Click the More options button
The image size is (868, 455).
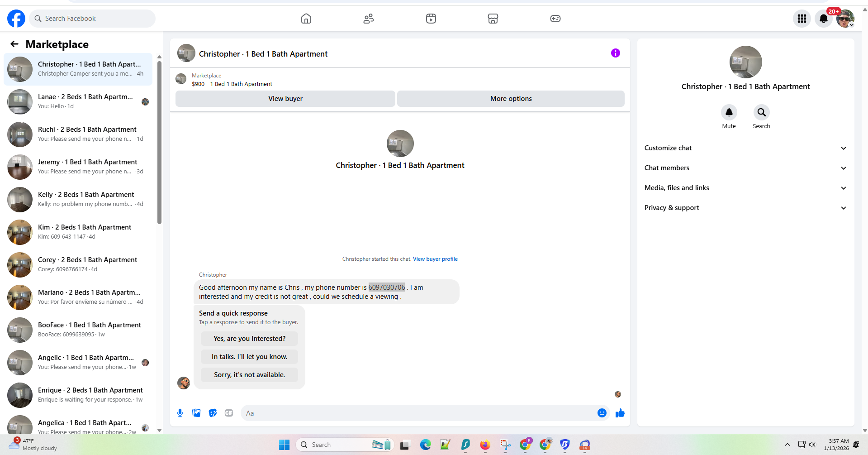pyautogui.click(x=511, y=99)
